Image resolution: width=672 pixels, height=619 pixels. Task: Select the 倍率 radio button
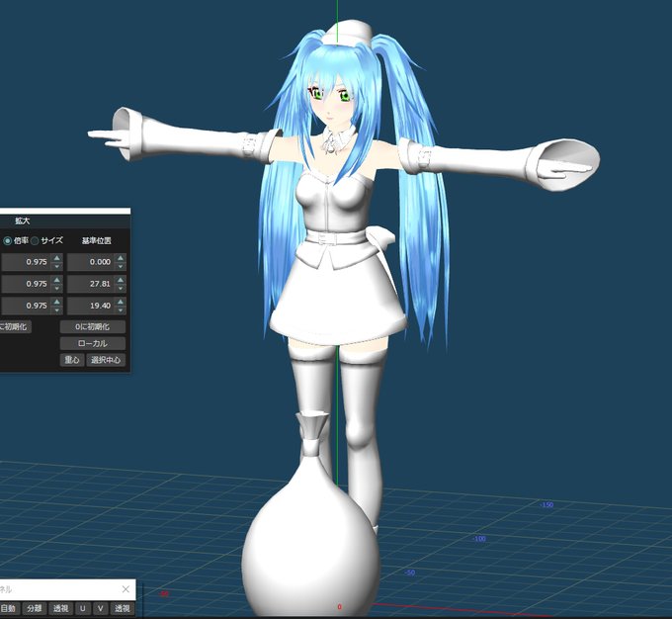[7, 241]
